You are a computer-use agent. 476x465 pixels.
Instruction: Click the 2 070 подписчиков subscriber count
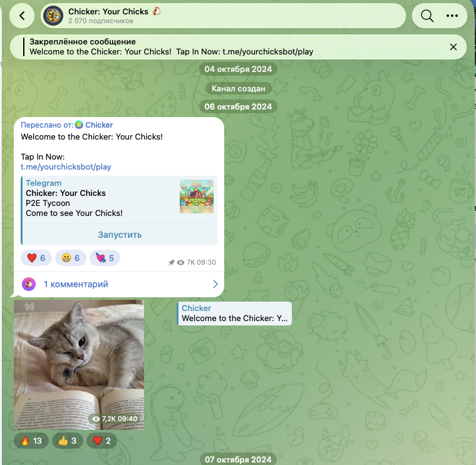coord(100,21)
